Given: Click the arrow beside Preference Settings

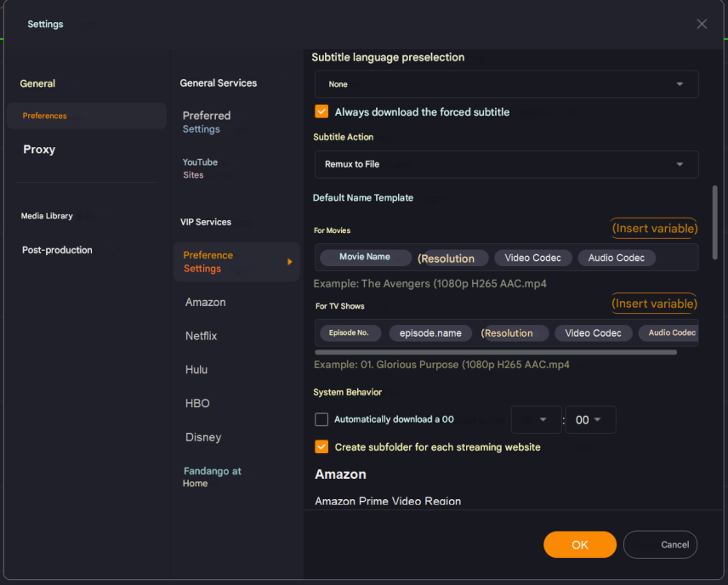Looking at the screenshot, I should click(x=289, y=262).
